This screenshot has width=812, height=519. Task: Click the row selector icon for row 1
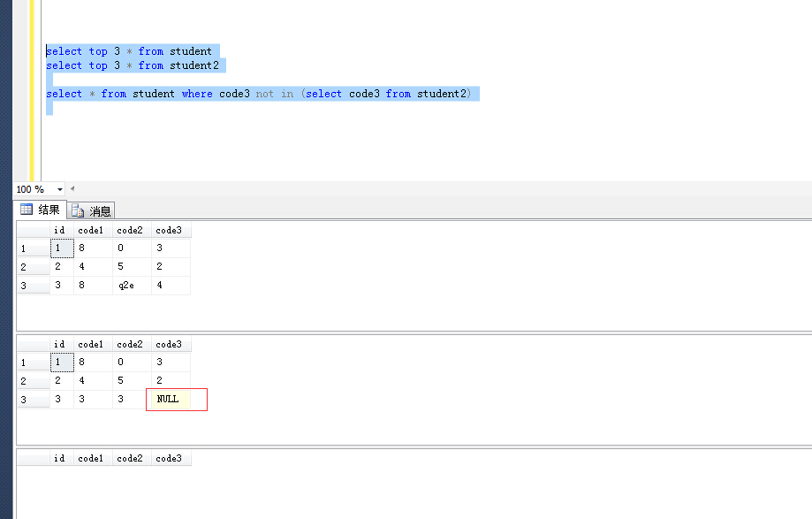click(x=33, y=248)
